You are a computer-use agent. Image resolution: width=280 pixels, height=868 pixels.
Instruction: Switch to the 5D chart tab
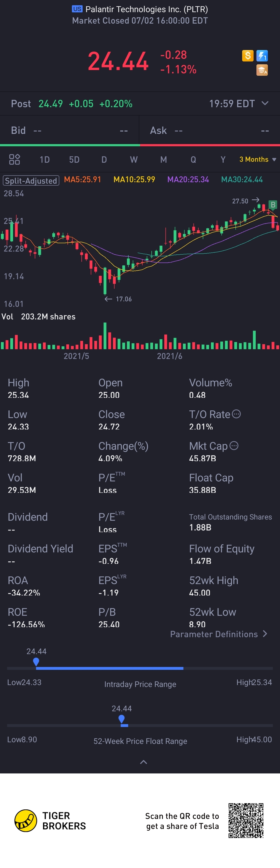point(74,160)
